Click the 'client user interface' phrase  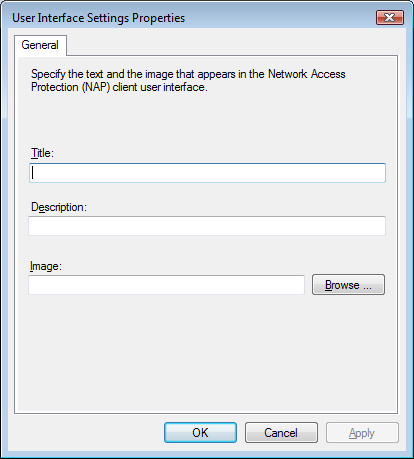click(x=159, y=87)
